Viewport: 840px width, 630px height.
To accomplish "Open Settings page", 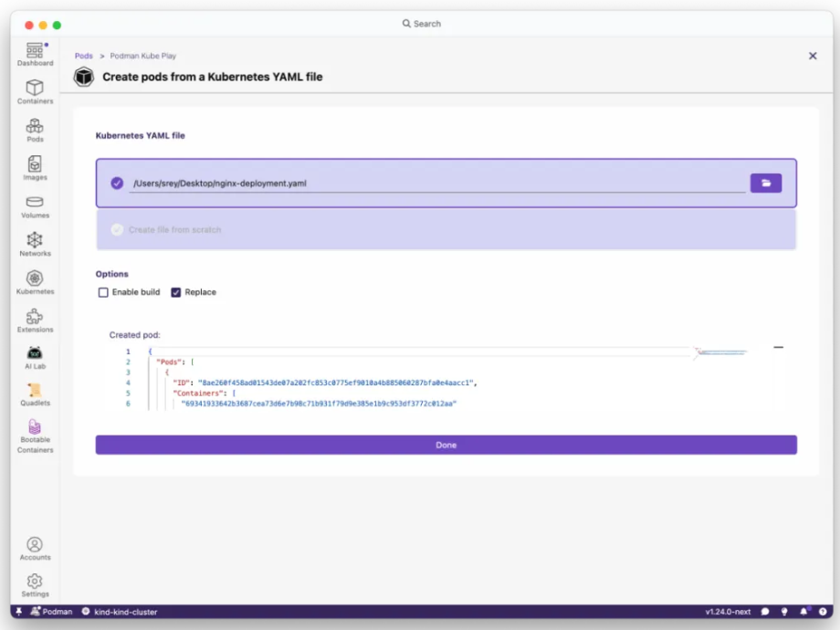I will click(35, 585).
